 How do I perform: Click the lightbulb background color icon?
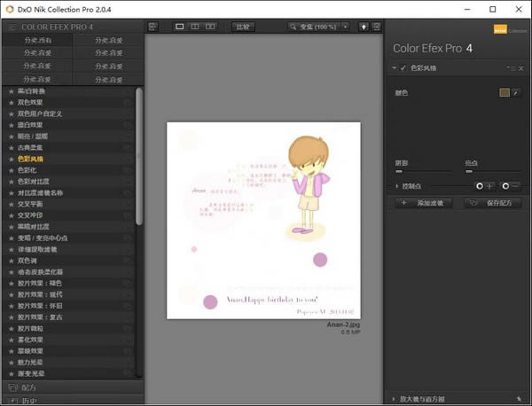[364, 27]
